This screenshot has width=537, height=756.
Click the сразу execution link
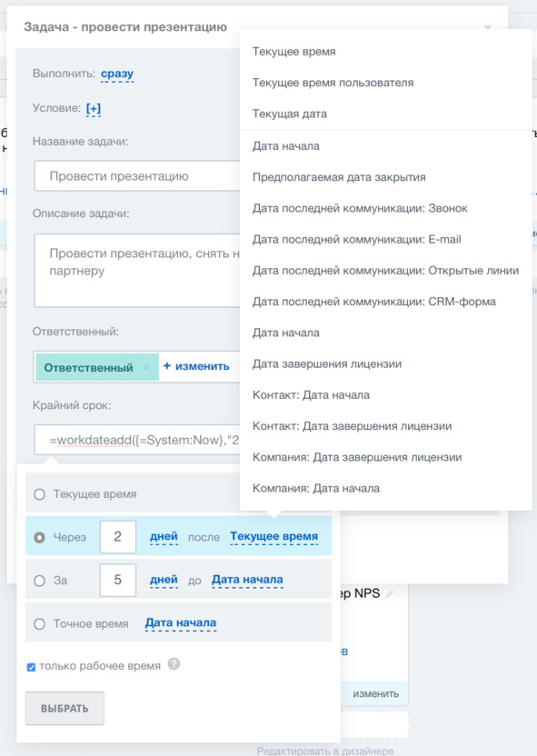117,75
